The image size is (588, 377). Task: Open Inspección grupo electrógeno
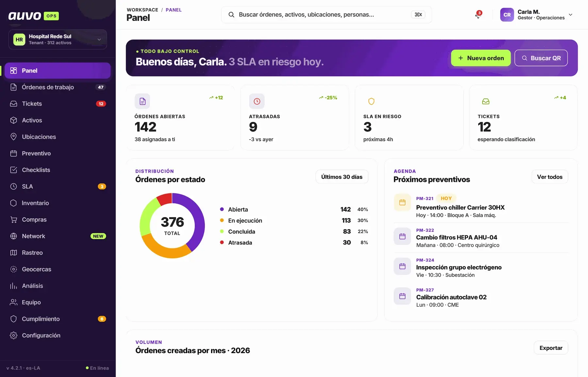click(459, 267)
